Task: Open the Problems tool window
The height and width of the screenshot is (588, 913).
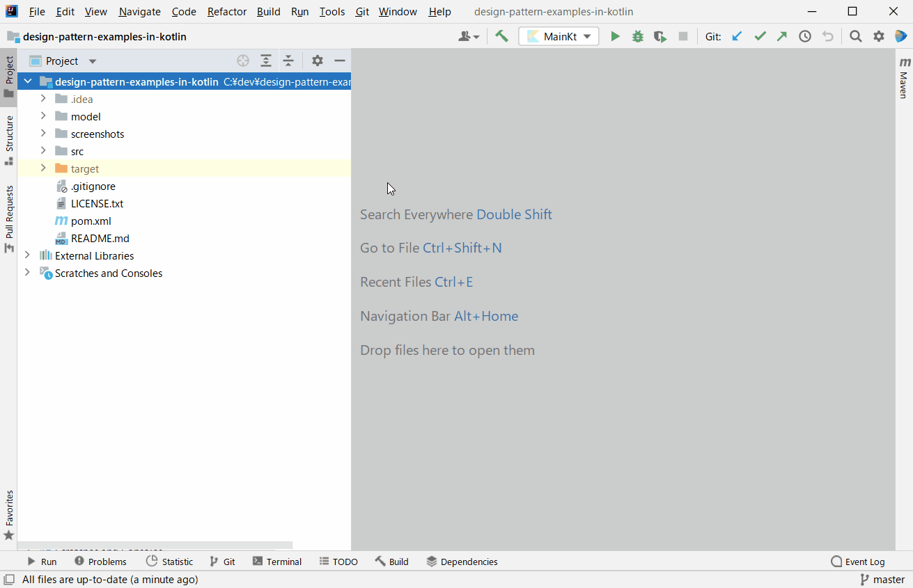Action: 101,562
